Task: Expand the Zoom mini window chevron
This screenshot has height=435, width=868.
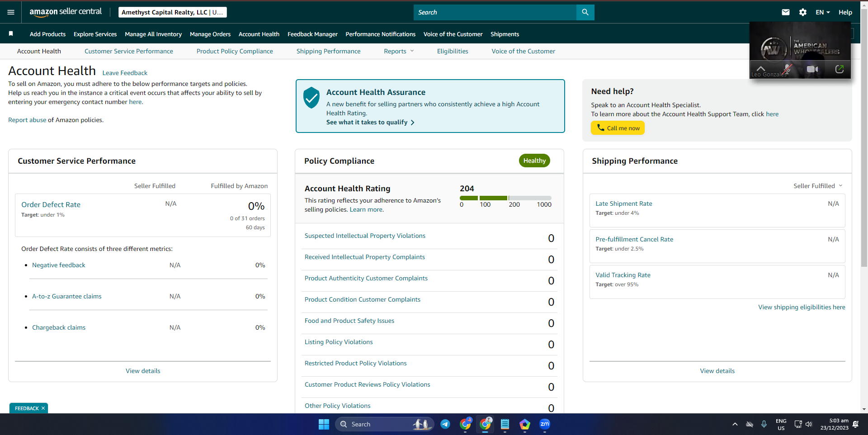Action: click(x=761, y=69)
